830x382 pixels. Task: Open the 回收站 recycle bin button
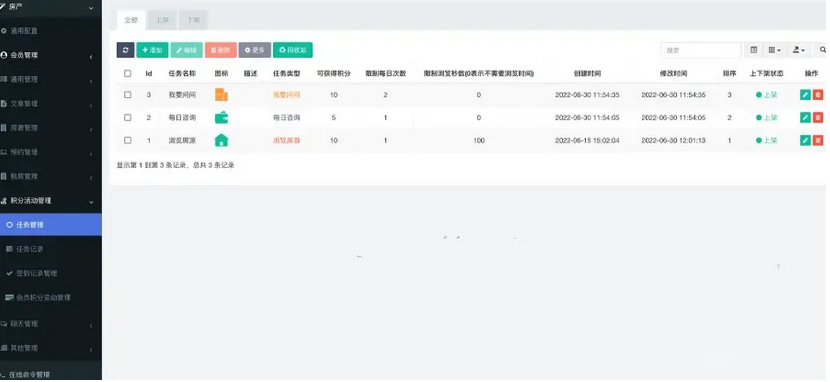point(293,50)
